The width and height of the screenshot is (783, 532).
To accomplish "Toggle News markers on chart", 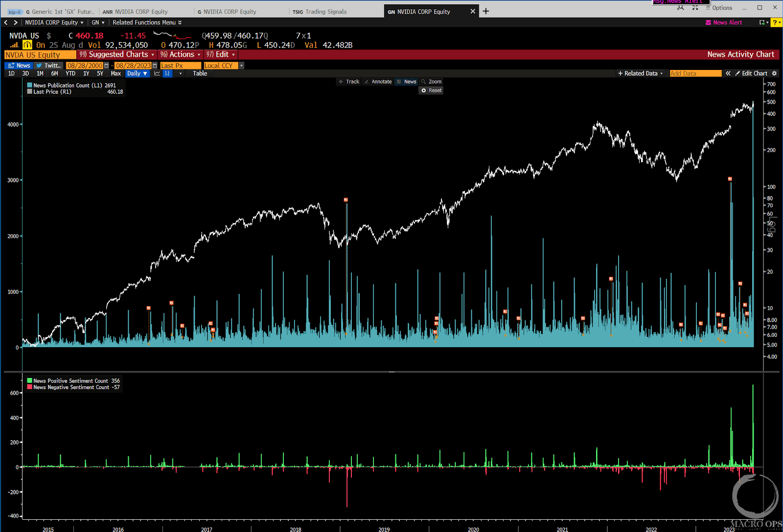I will 407,82.
